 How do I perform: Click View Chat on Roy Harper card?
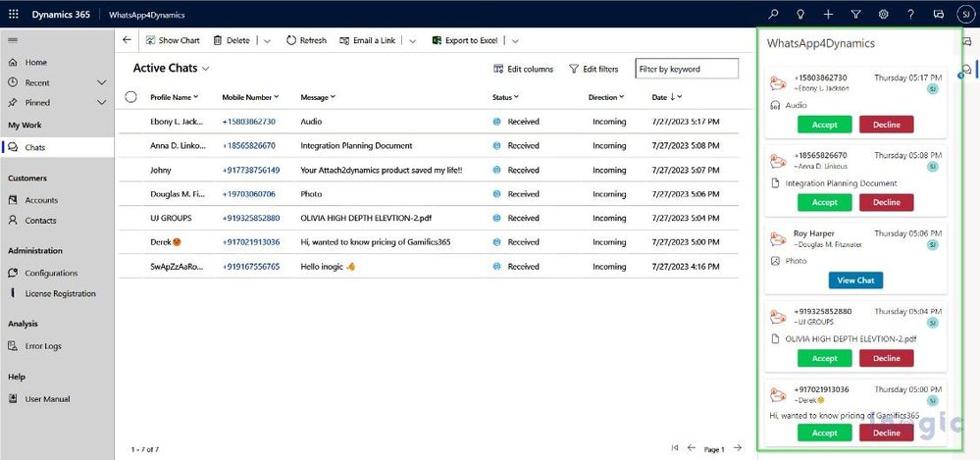point(855,280)
